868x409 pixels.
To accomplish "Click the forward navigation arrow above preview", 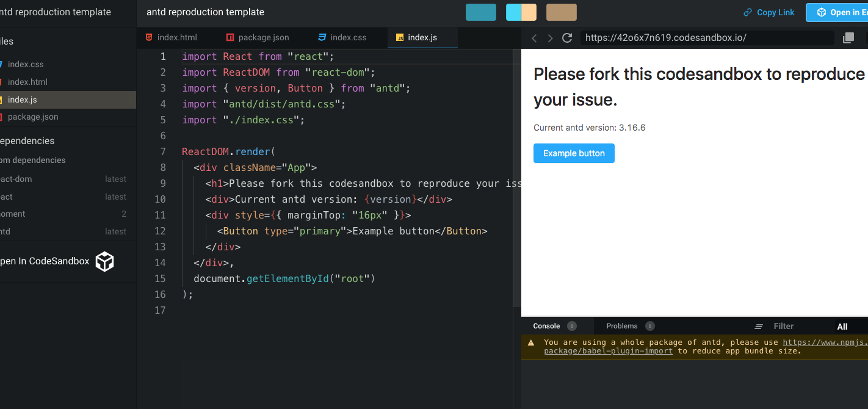I will pos(550,37).
